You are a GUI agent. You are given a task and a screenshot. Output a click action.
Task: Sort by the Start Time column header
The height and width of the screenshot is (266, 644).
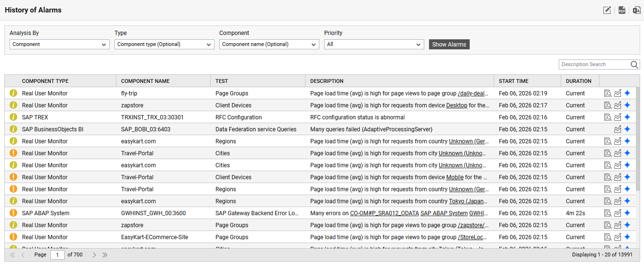(513, 81)
